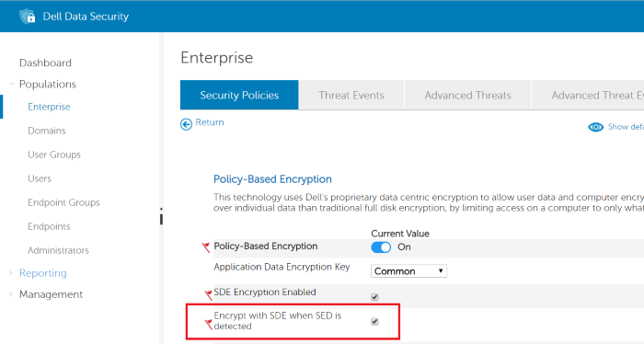Click the Reporting menu label
The height and width of the screenshot is (344, 644).
pos(42,273)
